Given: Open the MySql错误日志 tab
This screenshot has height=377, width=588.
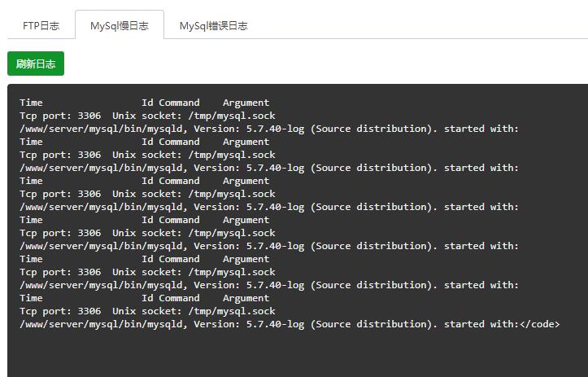Looking at the screenshot, I should [213, 25].
